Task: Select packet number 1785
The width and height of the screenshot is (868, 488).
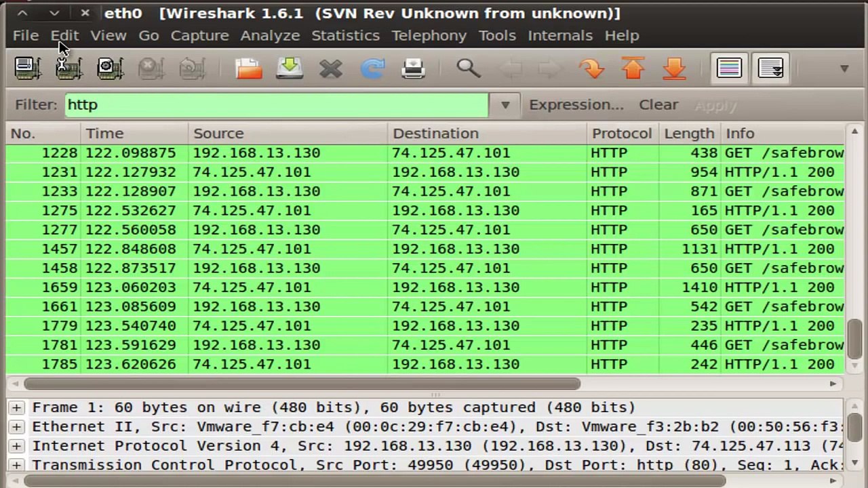Action: click(426, 365)
